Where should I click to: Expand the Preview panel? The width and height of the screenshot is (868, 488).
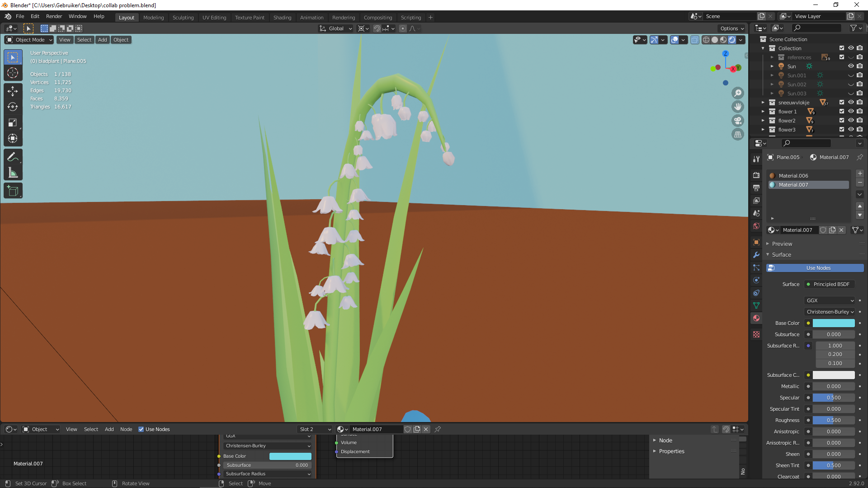coord(782,244)
